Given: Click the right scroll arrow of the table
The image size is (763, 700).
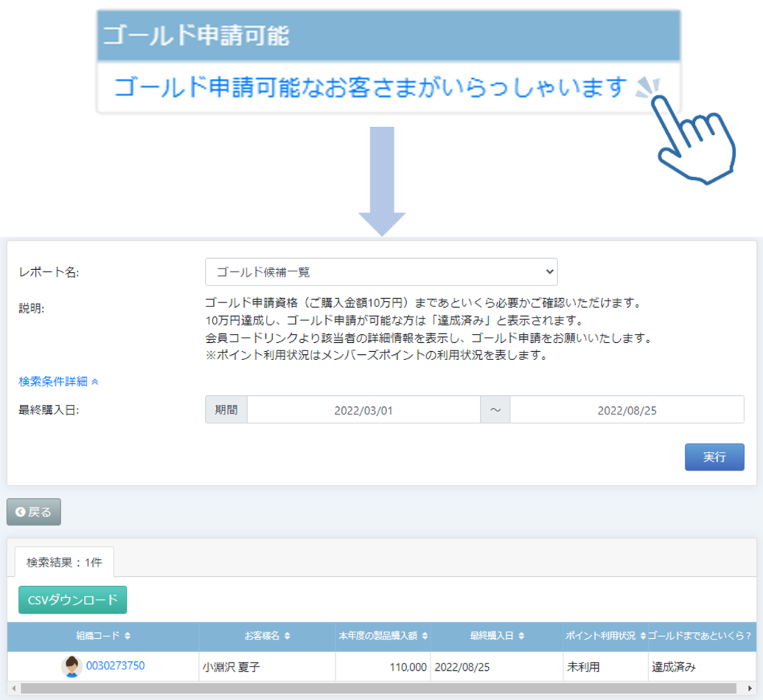Looking at the screenshot, I should [x=749, y=688].
